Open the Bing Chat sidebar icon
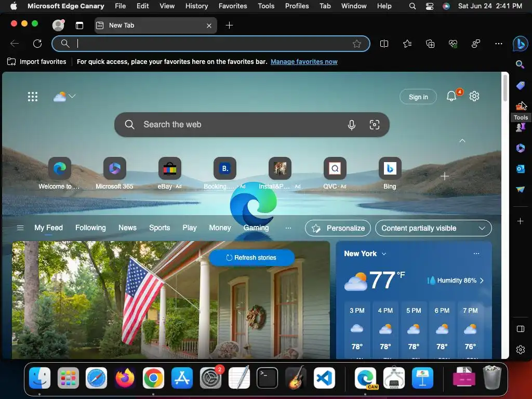Image resolution: width=532 pixels, height=399 pixels. pyautogui.click(x=520, y=44)
